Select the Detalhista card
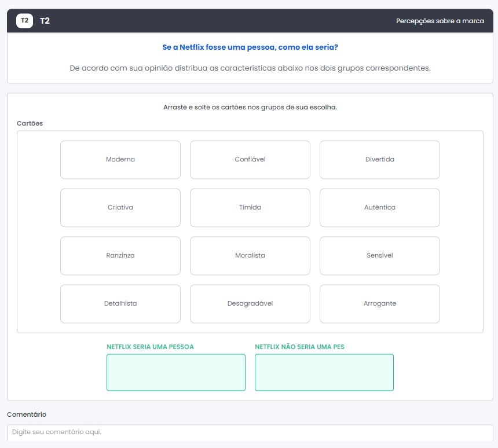The height and width of the screenshot is (448, 498). point(120,303)
